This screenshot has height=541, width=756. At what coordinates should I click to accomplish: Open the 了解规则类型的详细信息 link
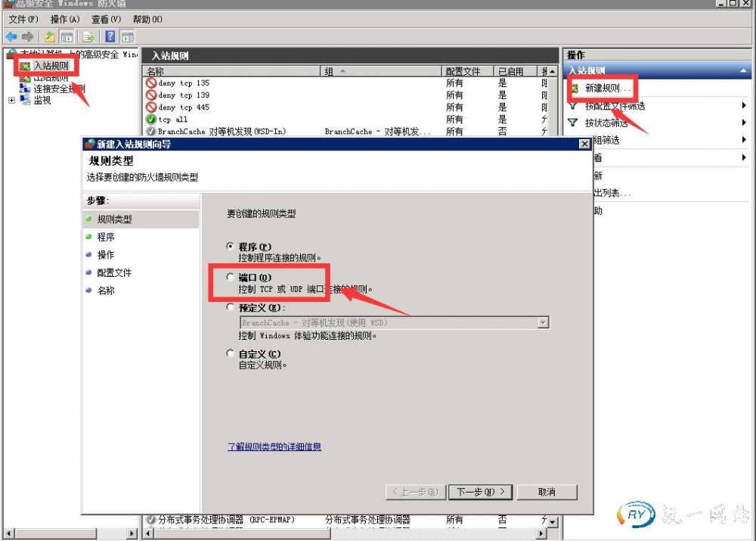tap(274, 446)
